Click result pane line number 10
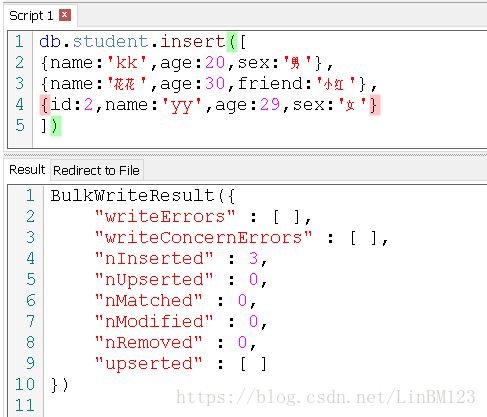 point(25,385)
